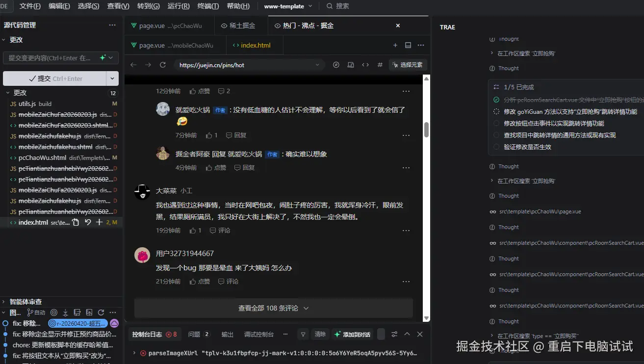The width and height of the screenshot is (644, 364).
Task: Click the split editor icon near tab bar
Action: [408, 45]
